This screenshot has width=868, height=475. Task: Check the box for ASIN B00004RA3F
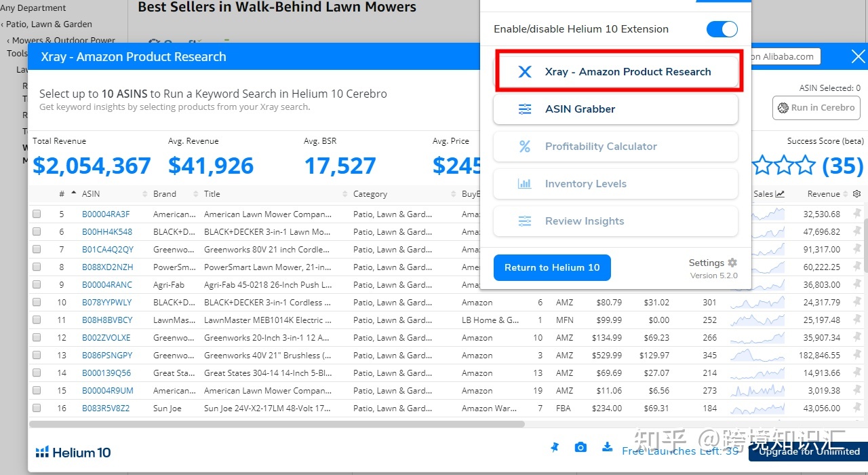point(37,214)
